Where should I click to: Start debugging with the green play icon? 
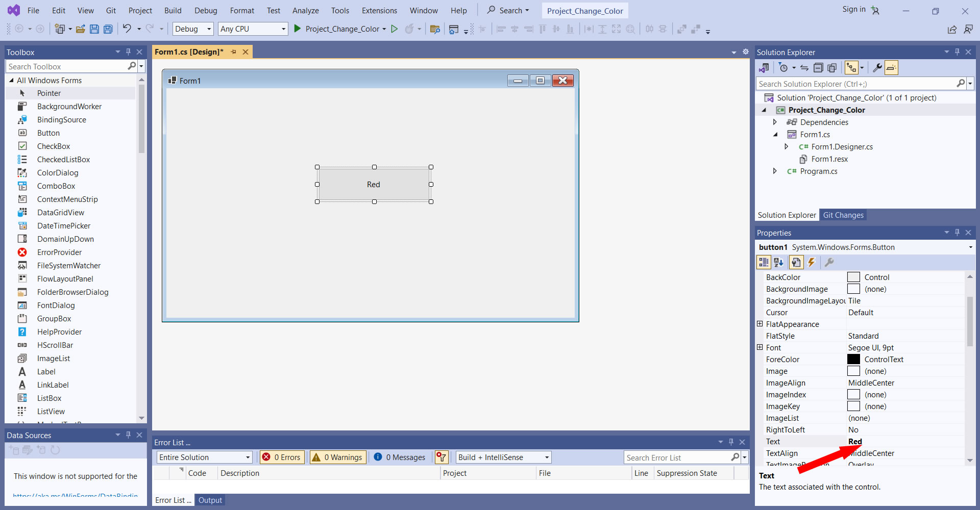(x=297, y=29)
